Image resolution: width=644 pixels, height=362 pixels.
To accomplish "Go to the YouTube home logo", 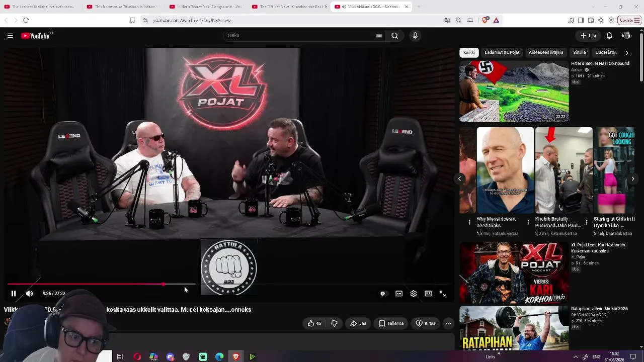I will tap(35, 36).
